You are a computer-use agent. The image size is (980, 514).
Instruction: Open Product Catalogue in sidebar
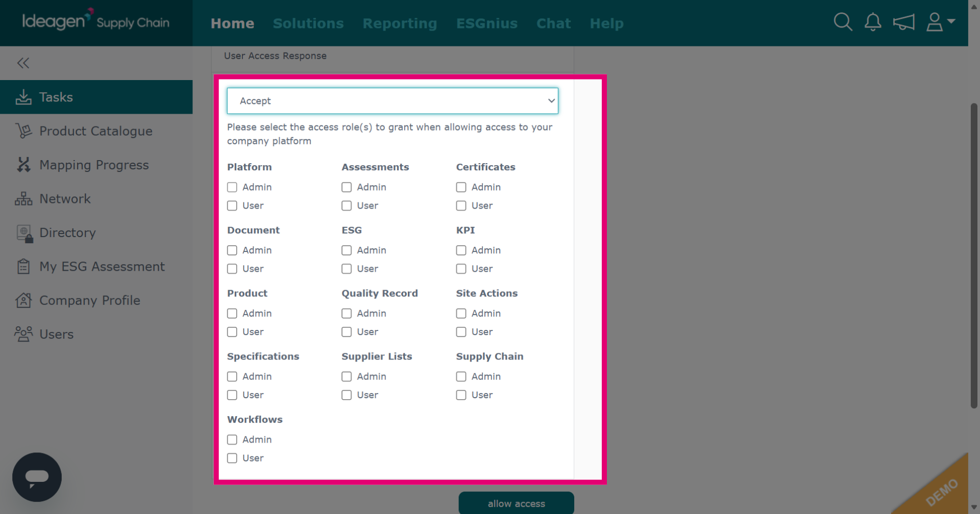(96, 131)
